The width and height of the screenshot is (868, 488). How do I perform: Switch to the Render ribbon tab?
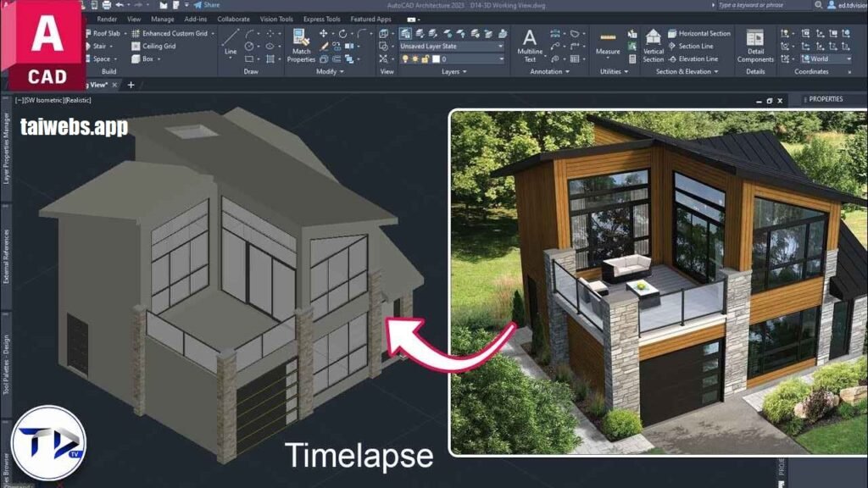click(107, 19)
